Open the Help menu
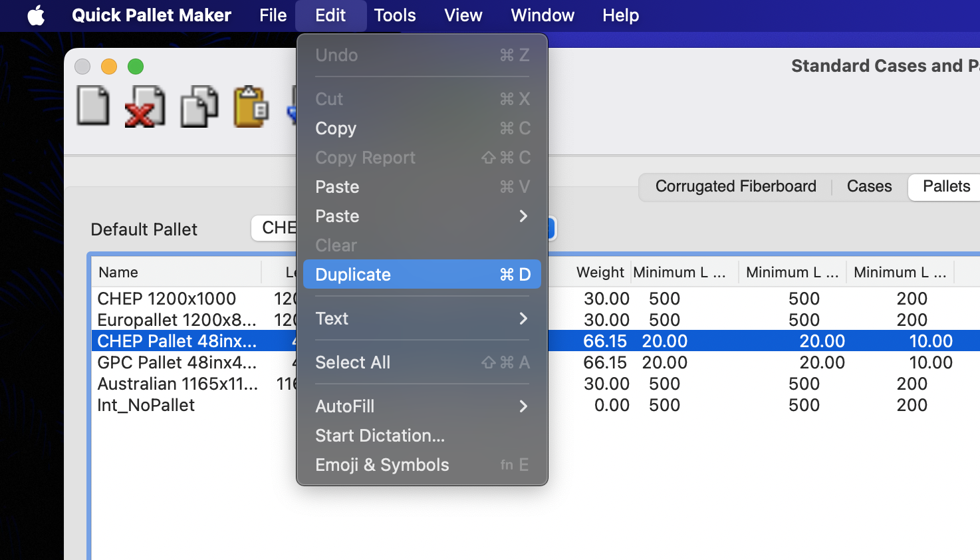Screen dimensions: 980x560 pyautogui.click(x=621, y=15)
